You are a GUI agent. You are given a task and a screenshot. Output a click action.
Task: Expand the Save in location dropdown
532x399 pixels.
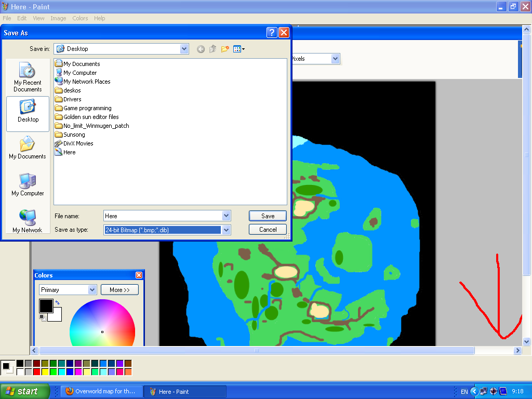pyautogui.click(x=184, y=49)
